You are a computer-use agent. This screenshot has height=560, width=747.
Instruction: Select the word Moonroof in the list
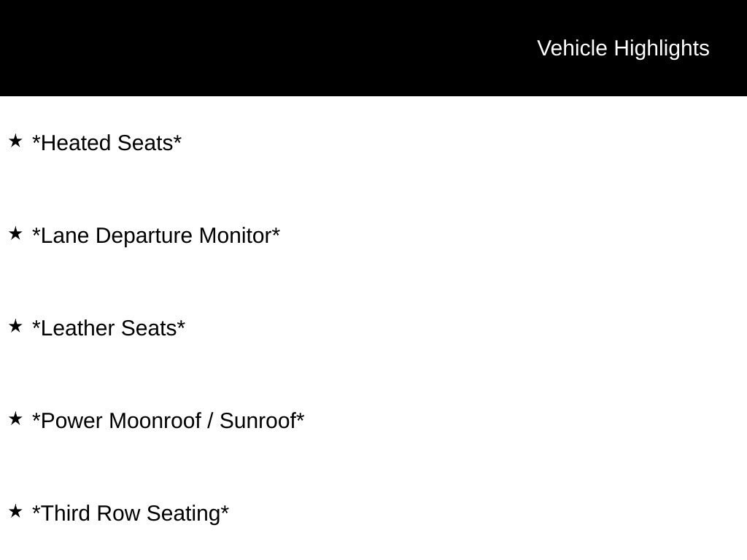pos(155,421)
